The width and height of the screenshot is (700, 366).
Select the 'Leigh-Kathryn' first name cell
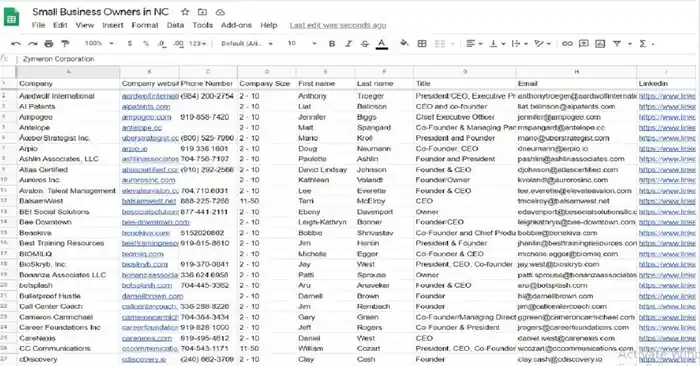325,222
